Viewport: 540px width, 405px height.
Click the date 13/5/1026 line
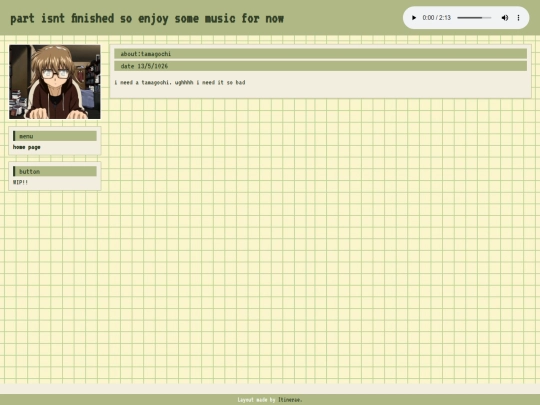click(320, 66)
